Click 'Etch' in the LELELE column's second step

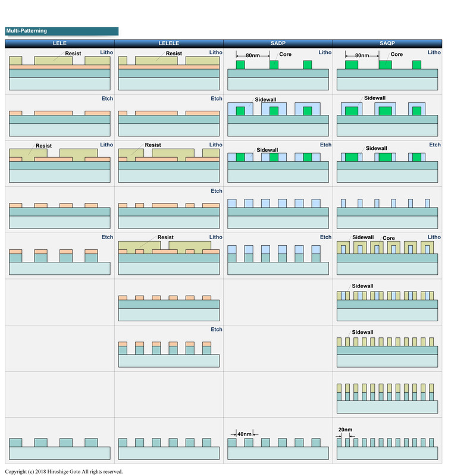pos(217,99)
